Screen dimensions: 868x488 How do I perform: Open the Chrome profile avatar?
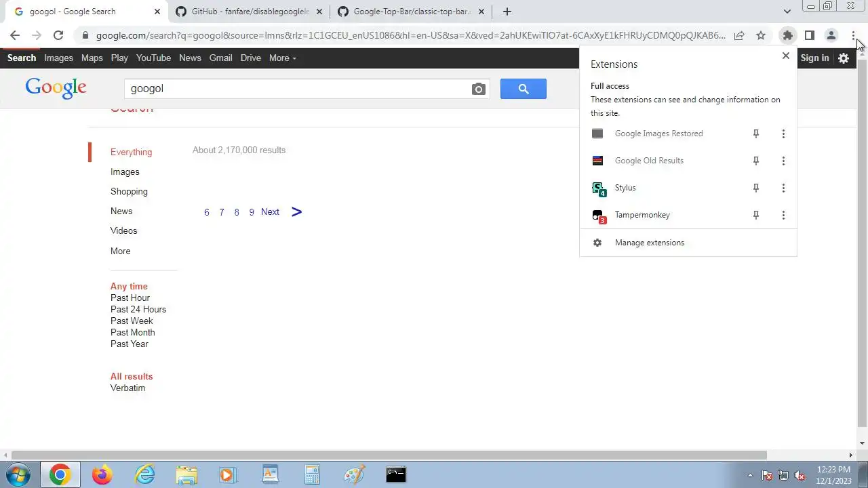click(831, 35)
